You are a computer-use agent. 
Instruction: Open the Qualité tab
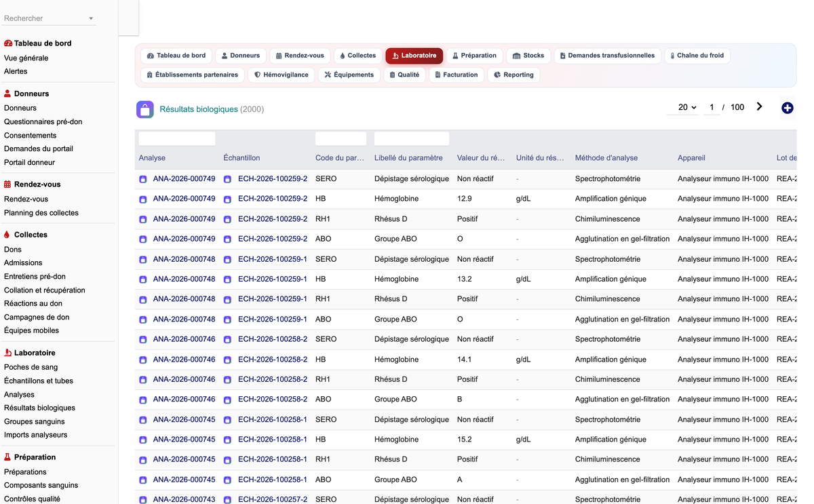click(x=404, y=75)
